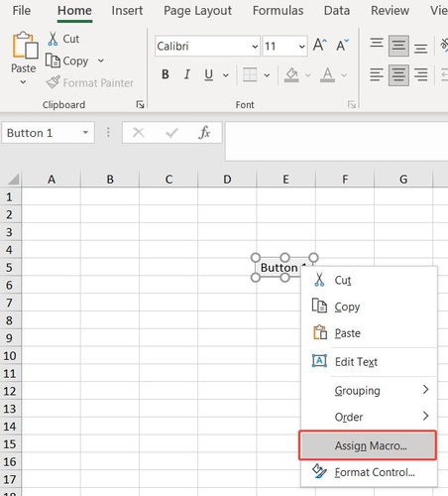Open Clipboard dialog launcher
This screenshot has width=448, height=496.
tap(140, 105)
